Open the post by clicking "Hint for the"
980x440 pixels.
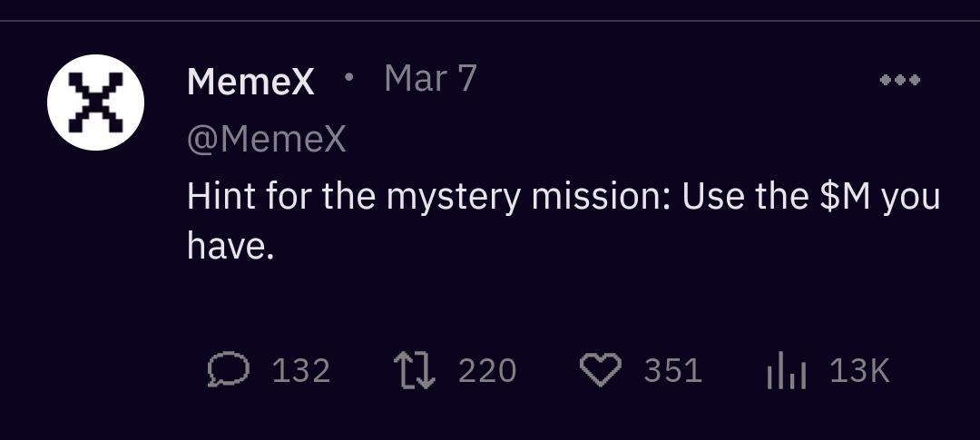pos(250,197)
